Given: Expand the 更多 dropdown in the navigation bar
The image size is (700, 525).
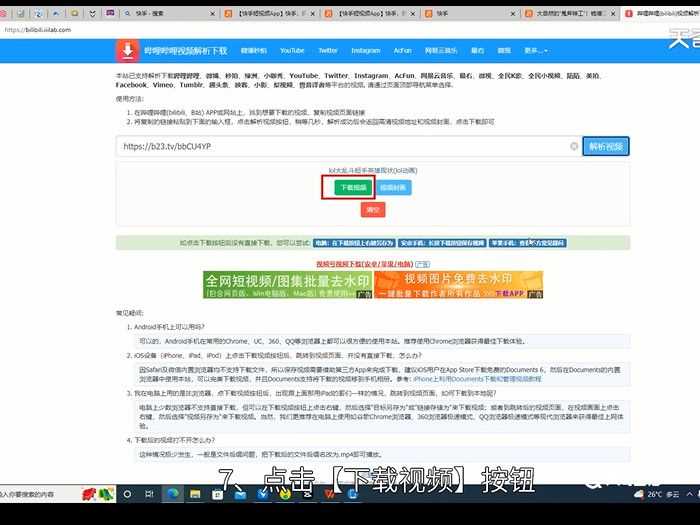Looking at the screenshot, I should (536, 51).
